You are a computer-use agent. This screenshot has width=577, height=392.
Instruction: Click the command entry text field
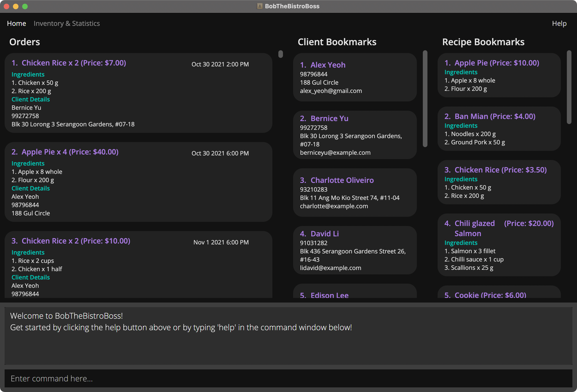(288, 378)
